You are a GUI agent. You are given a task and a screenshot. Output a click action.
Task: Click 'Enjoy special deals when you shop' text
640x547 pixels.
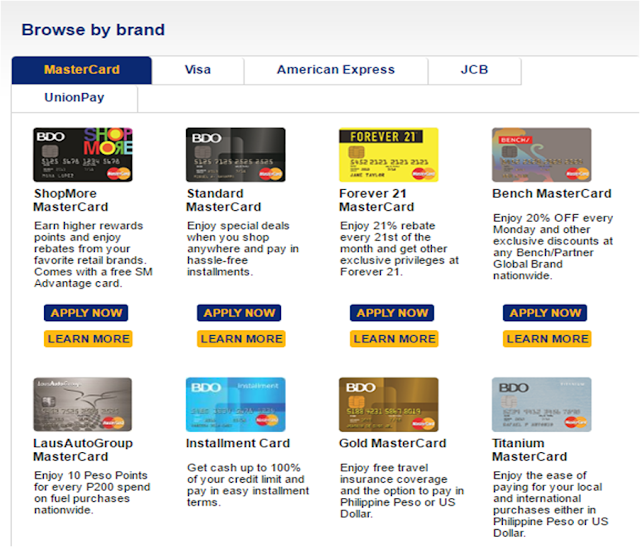coord(243,249)
